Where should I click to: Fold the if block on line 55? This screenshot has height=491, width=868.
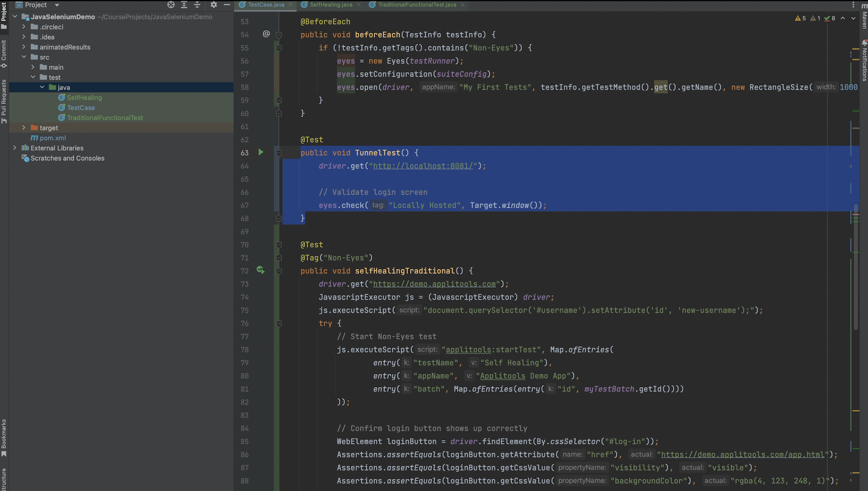pos(279,48)
